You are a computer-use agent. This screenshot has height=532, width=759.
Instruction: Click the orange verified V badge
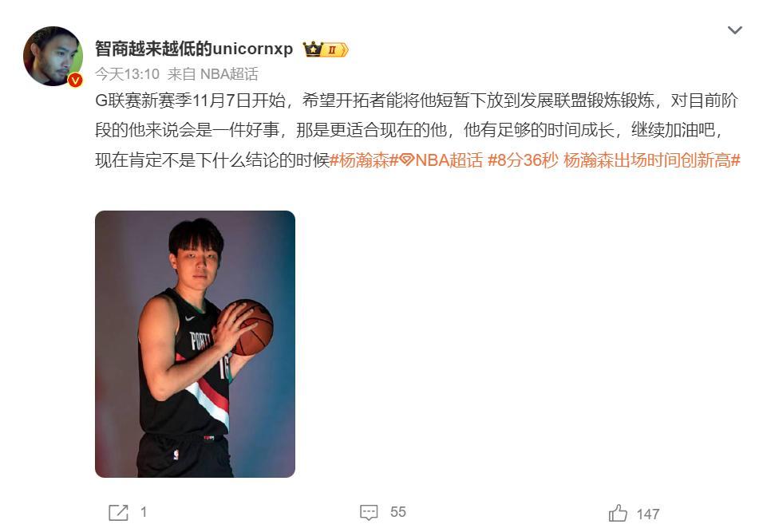point(75,80)
